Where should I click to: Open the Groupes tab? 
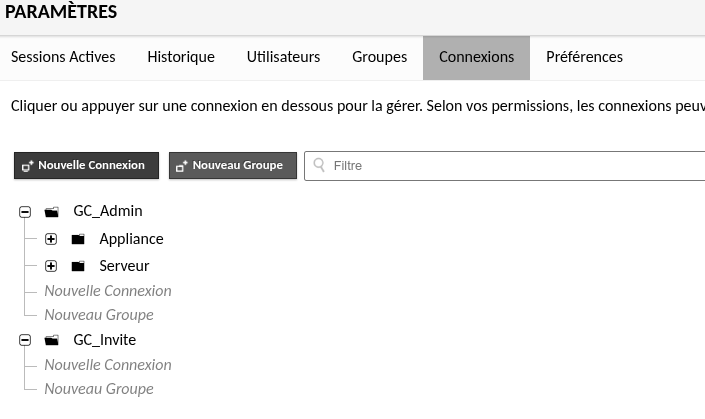point(379,57)
